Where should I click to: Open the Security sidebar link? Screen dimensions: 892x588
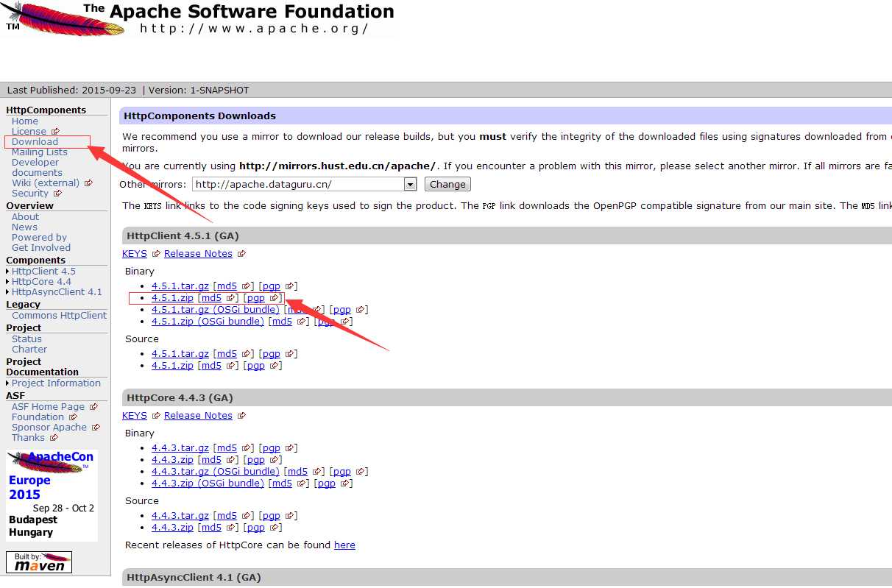click(x=30, y=194)
